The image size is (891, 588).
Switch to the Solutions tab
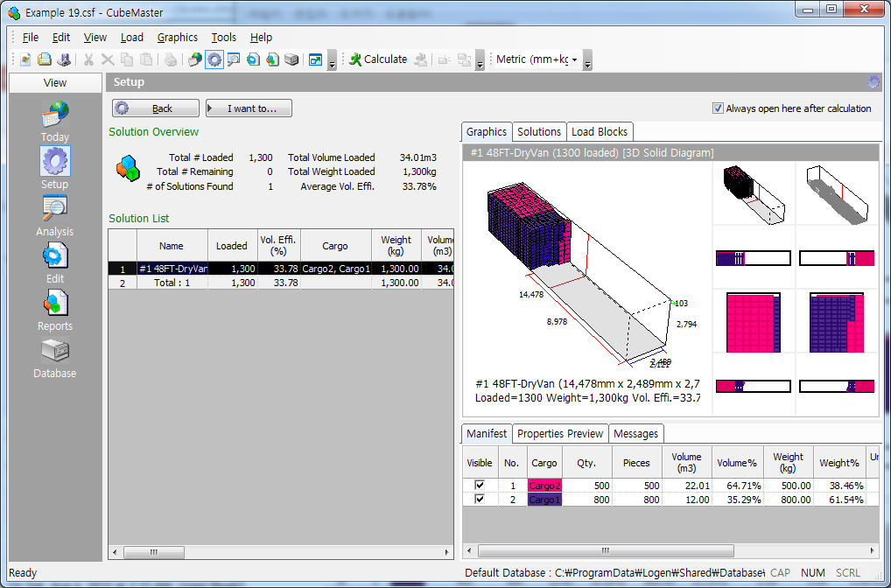pos(539,131)
